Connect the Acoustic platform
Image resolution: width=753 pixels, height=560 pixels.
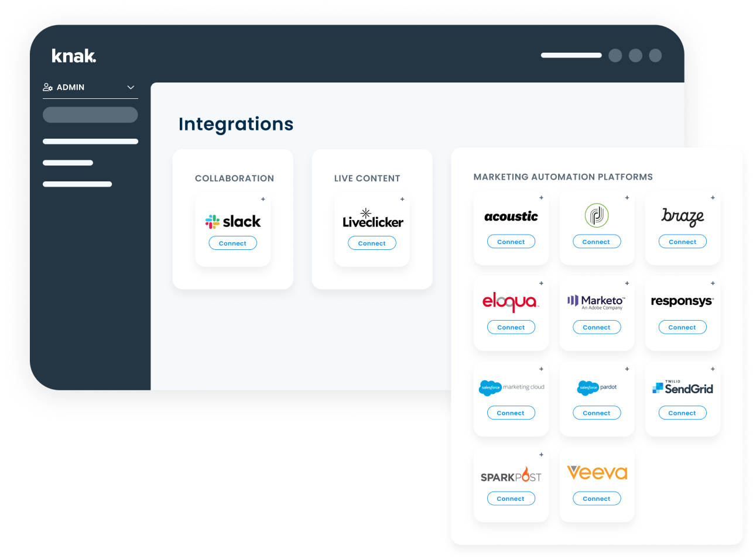click(x=511, y=242)
